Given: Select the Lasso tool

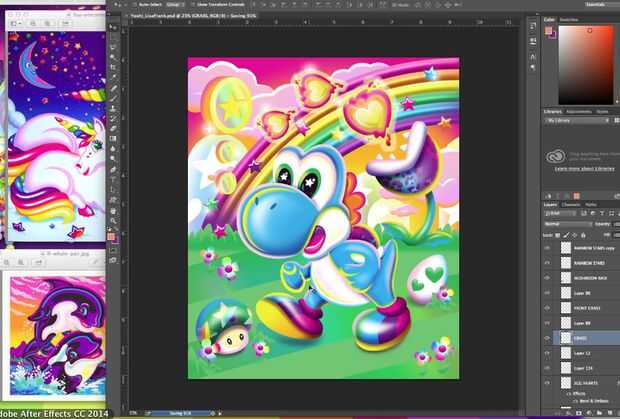Looking at the screenshot, I should point(114,46).
